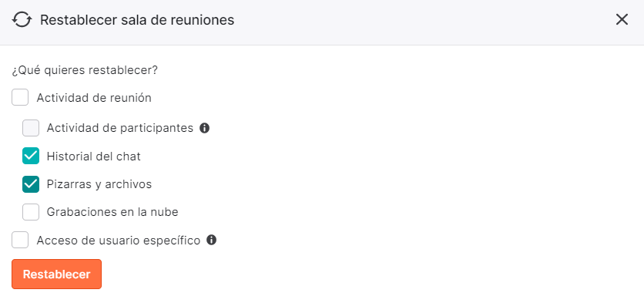Click the Historial del chat label text

coord(94,157)
